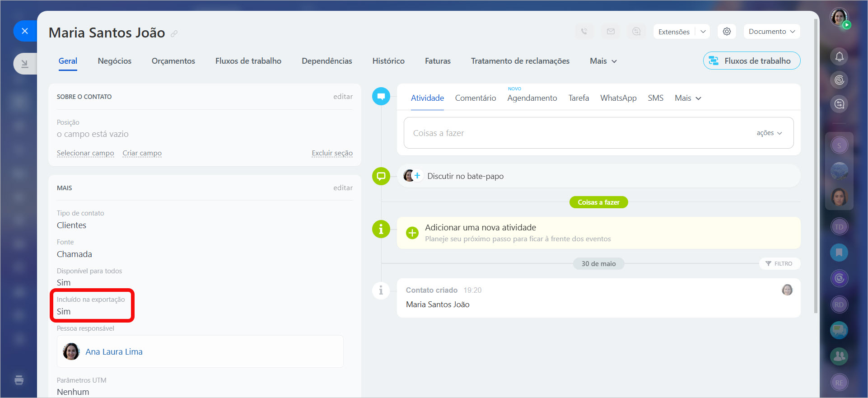
Task: Open the FILTRO timeline filter
Action: tap(779, 264)
